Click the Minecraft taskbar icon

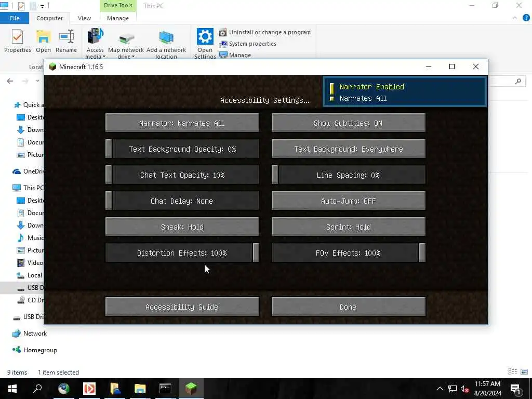tap(191, 389)
